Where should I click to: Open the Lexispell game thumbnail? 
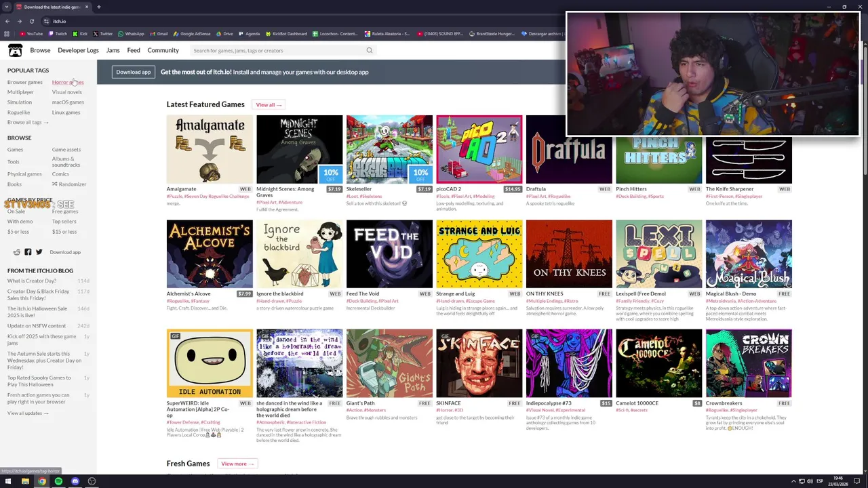658,254
